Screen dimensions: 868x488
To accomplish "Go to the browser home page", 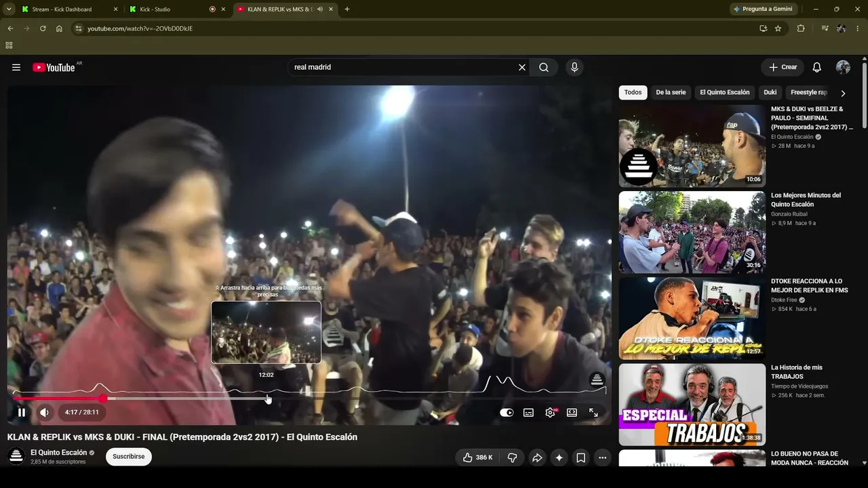I will (59, 28).
